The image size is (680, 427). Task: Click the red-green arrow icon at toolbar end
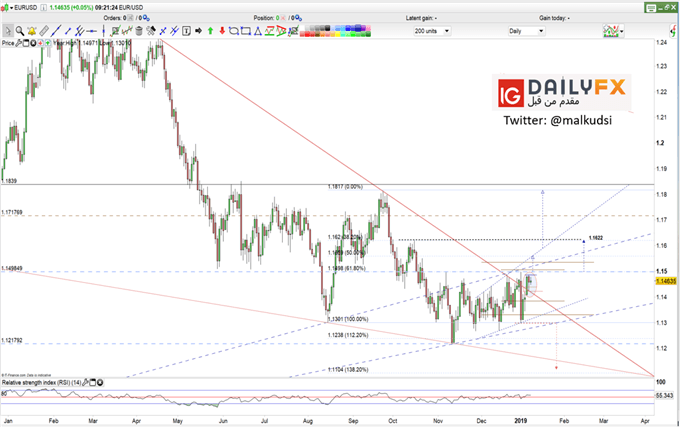674,31
